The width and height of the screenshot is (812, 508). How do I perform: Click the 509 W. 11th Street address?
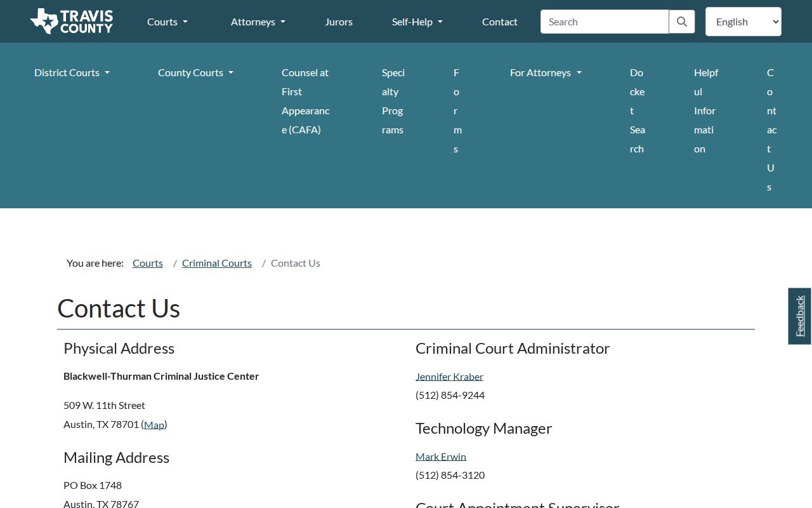[x=104, y=405]
